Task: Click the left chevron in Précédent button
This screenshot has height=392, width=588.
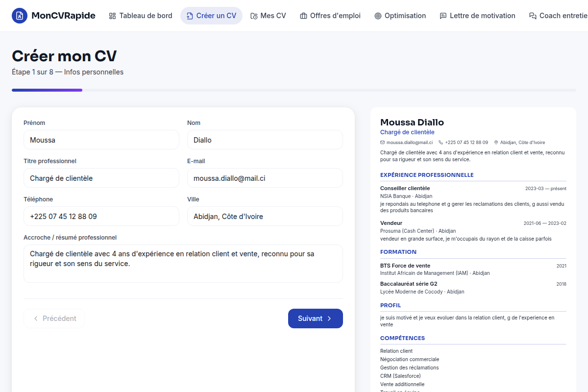Action: pyautogui.click(x=36, y=318)
